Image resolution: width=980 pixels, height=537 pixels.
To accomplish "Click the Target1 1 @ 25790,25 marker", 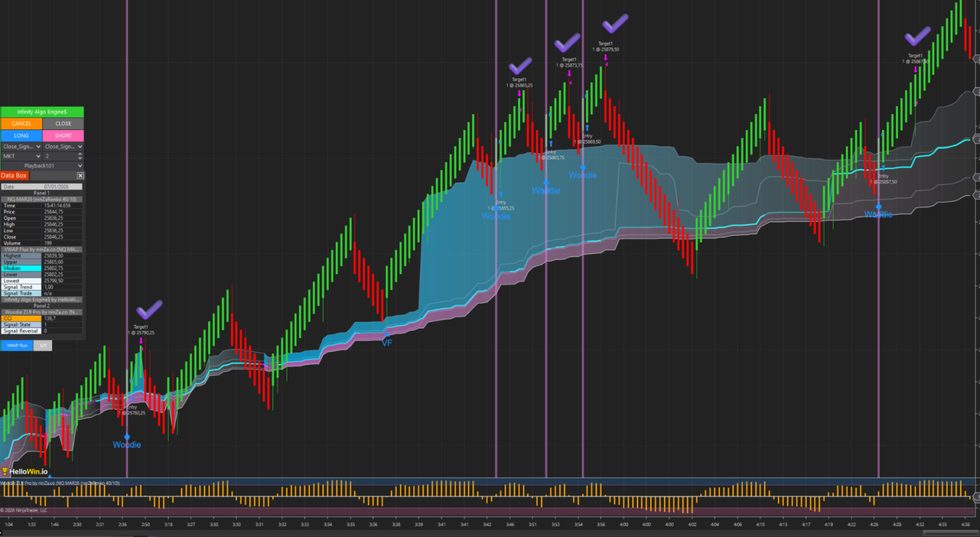I will (x=141, y=330).
